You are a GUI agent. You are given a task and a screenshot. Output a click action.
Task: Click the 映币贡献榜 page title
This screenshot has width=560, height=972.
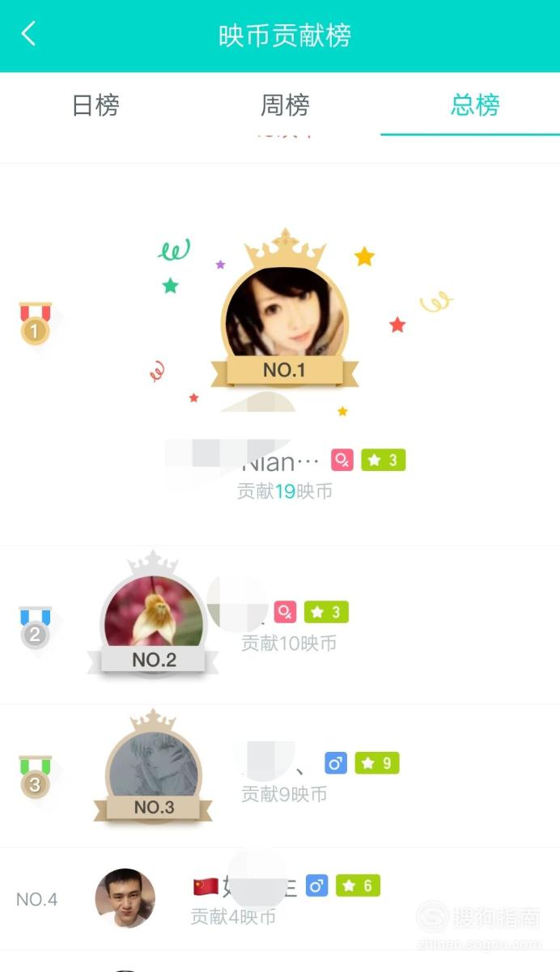point(285,36)
